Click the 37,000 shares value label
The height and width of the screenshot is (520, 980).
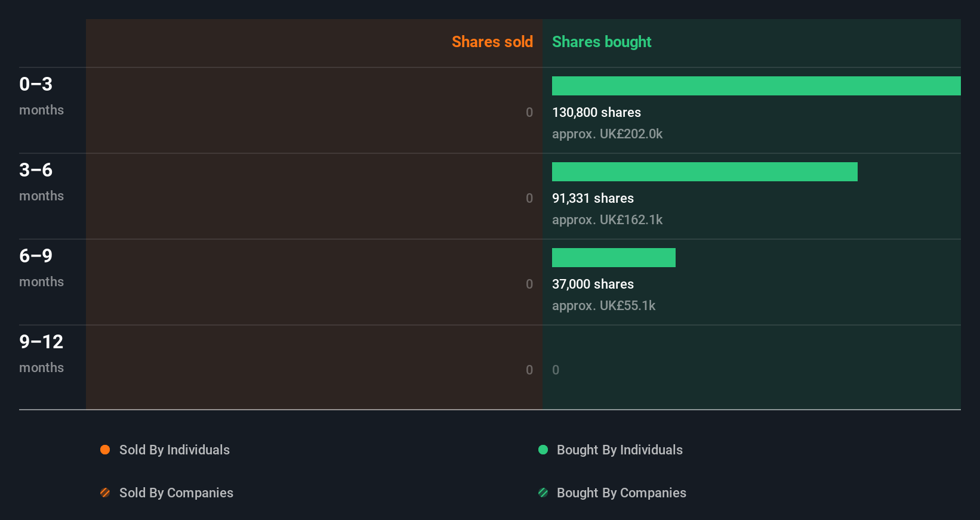coord(593,284)
